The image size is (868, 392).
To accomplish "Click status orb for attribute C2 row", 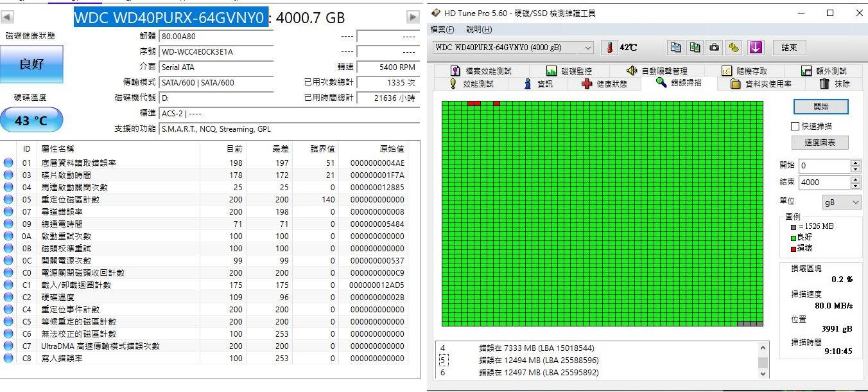I will (x=8, y=297).
